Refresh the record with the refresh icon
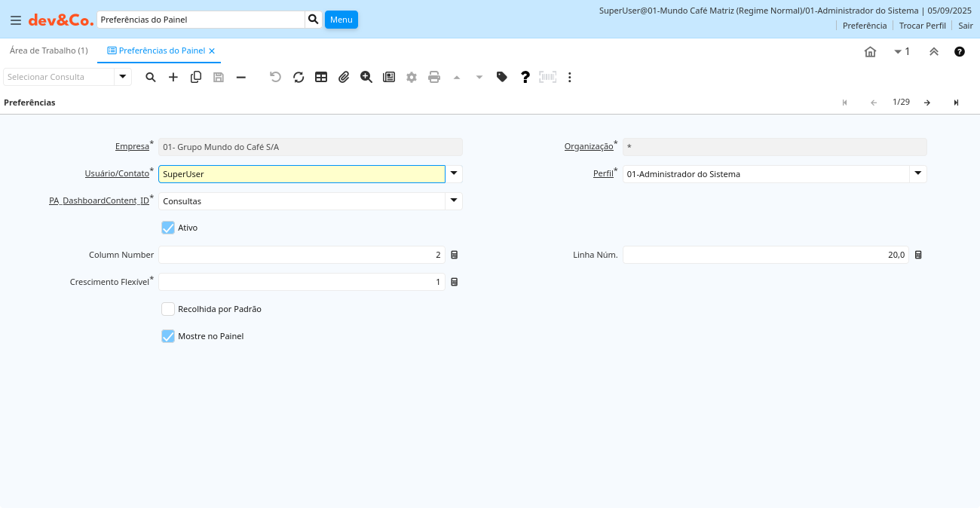This screenshot has height=508, width=980. (x=299, y=77)
